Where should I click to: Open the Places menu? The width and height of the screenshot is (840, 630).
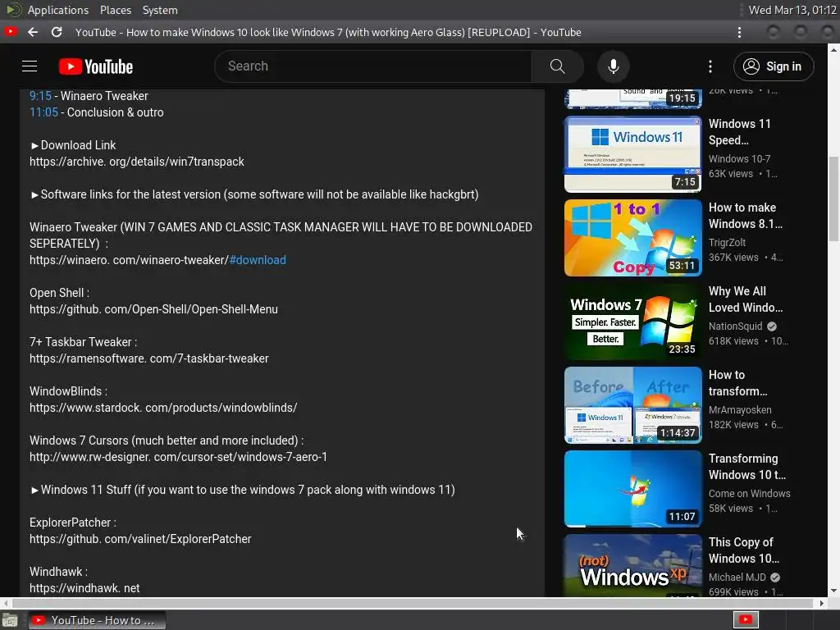[115, 10]
